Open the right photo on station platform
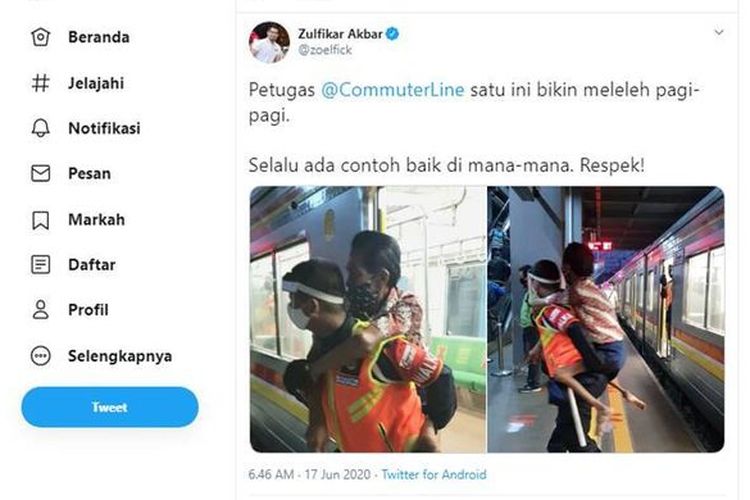 (x=606, y=319)
